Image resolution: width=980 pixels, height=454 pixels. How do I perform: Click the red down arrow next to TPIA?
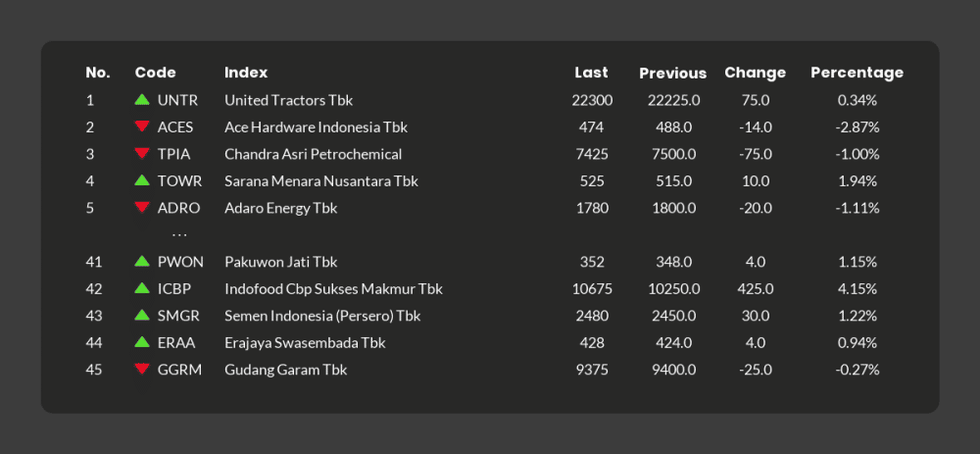(x=142, y=153)
